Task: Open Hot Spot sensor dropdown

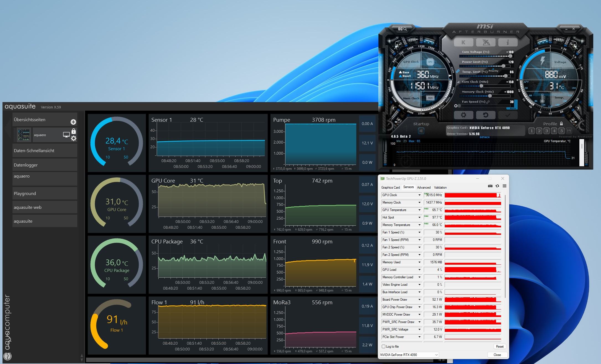Action: [x=419, y=217]
